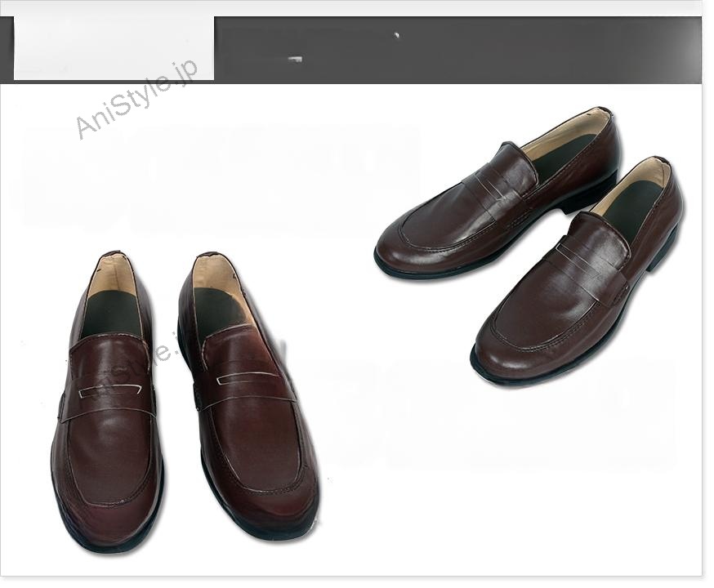
Task: Select the upper shoe in side-view pair
Action: pyautogui.click(x=498, y=196)
